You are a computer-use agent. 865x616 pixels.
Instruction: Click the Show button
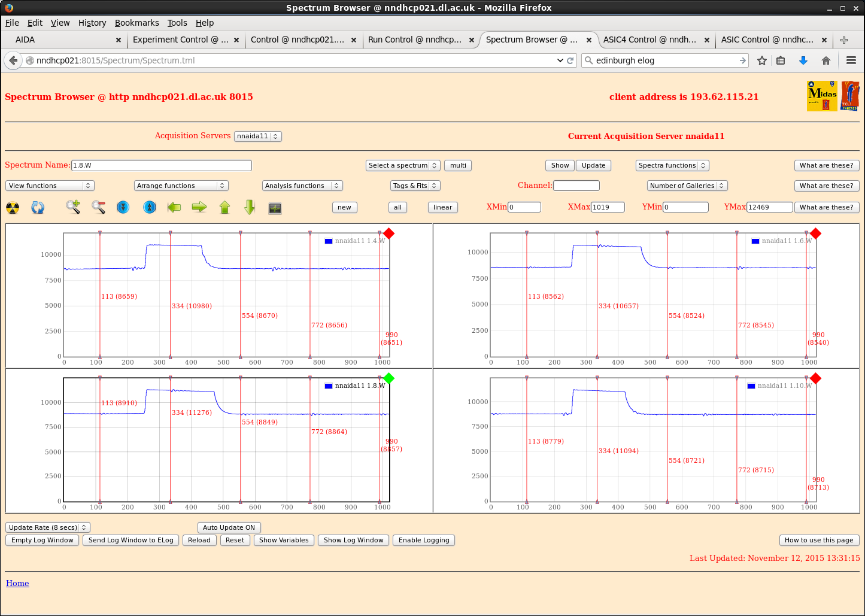(560, 165)
